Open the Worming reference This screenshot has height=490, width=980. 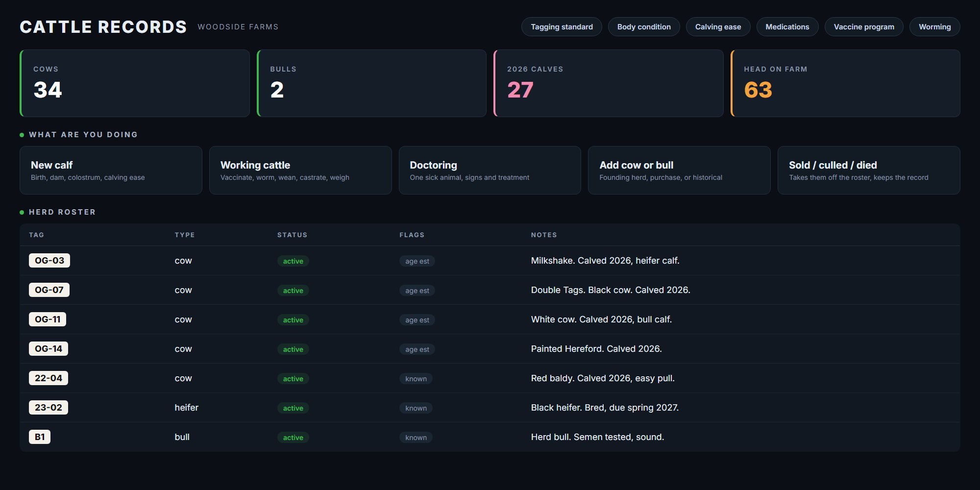coord(934,27)
